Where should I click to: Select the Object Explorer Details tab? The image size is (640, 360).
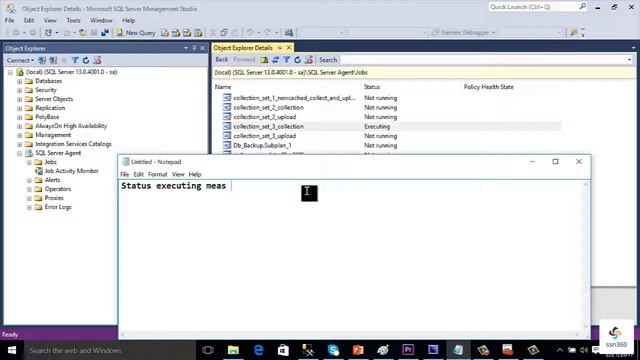click(x=243, y=48)
